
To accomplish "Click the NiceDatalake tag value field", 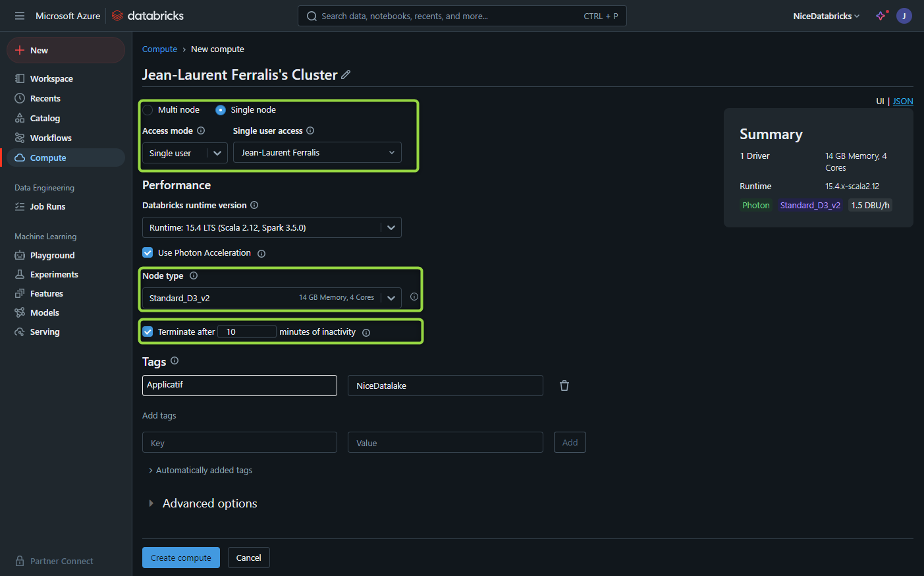I will (445, 386).
